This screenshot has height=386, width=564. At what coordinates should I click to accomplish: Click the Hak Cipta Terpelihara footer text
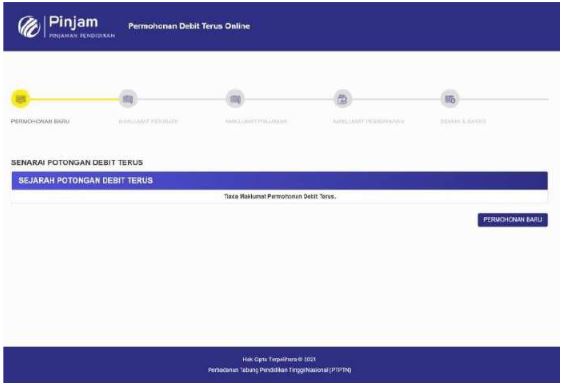click(x=279, y=359)
